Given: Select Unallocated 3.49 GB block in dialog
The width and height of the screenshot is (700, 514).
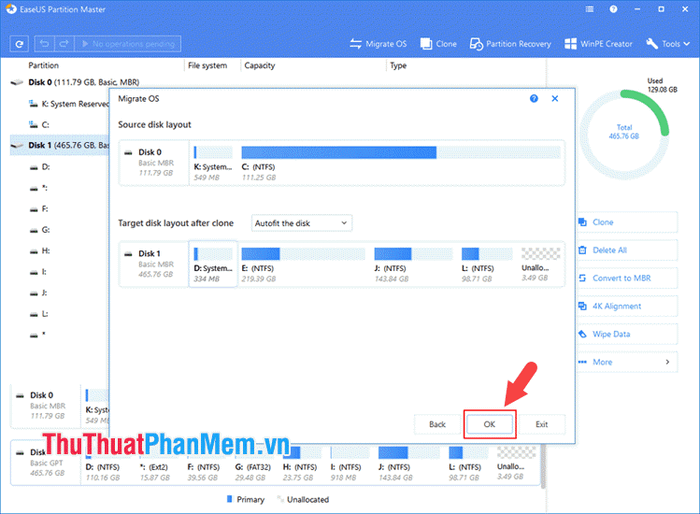Looking at the screenshot, I should [x=540, y=264].
